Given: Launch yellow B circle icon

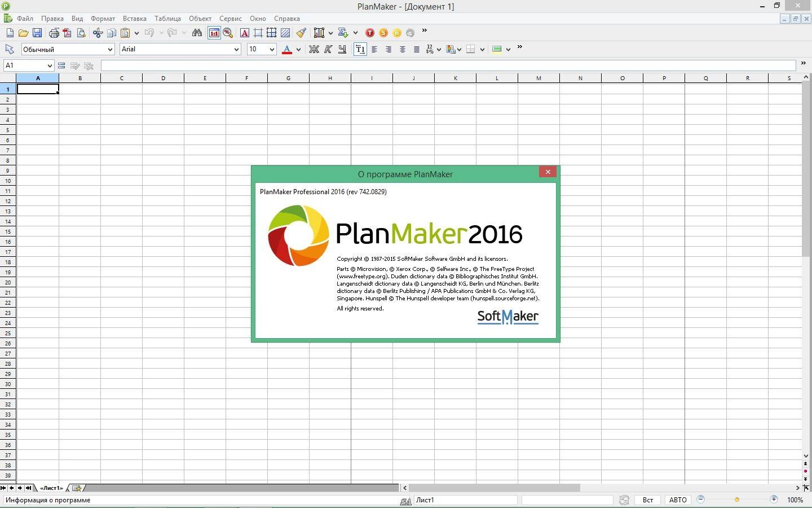Looking at the screenshot, I should 397,33.
